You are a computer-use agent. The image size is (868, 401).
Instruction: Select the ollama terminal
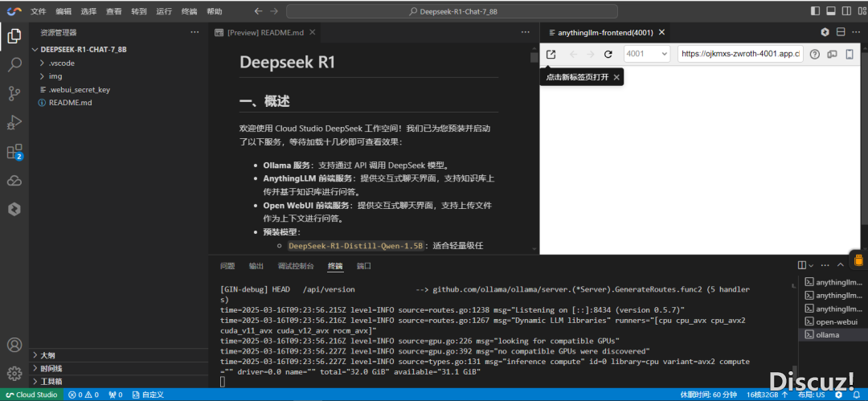833,335
